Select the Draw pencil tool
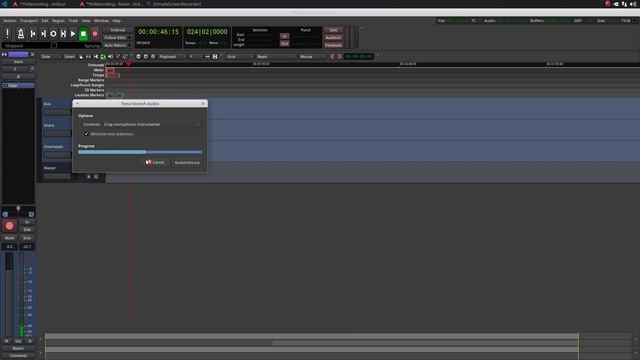 tap(118, 57)
